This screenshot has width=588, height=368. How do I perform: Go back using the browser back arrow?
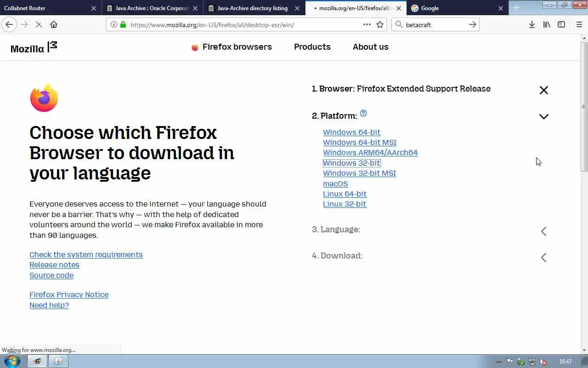click(9, 24)
